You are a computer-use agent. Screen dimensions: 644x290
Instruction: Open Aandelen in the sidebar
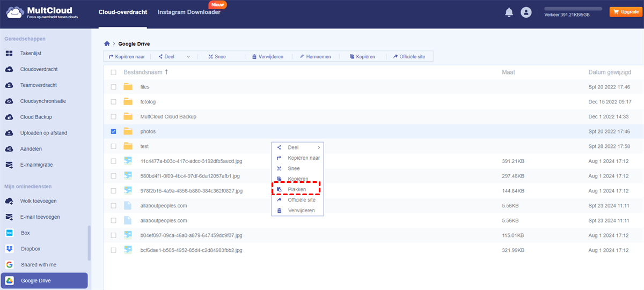[31, 148]
